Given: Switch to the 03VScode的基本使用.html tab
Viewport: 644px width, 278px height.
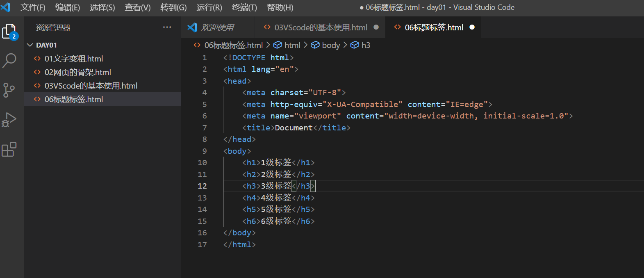Looking at the screenshot, I should click(321, 27).
